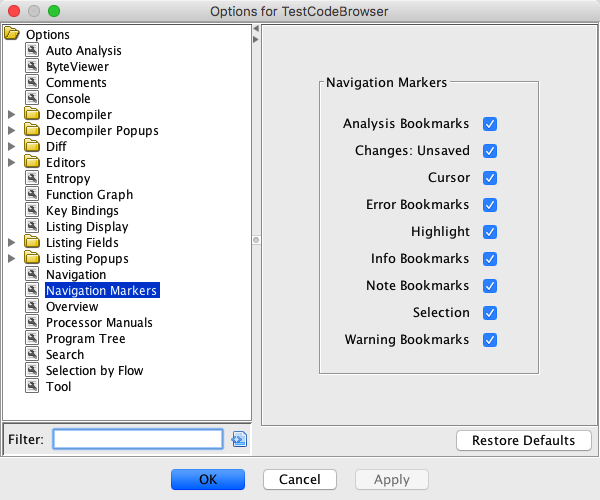Expand the Editors tree node
The height and width of the screenshot is (500, 600).
pyautogui.click(x=12, y=163)
